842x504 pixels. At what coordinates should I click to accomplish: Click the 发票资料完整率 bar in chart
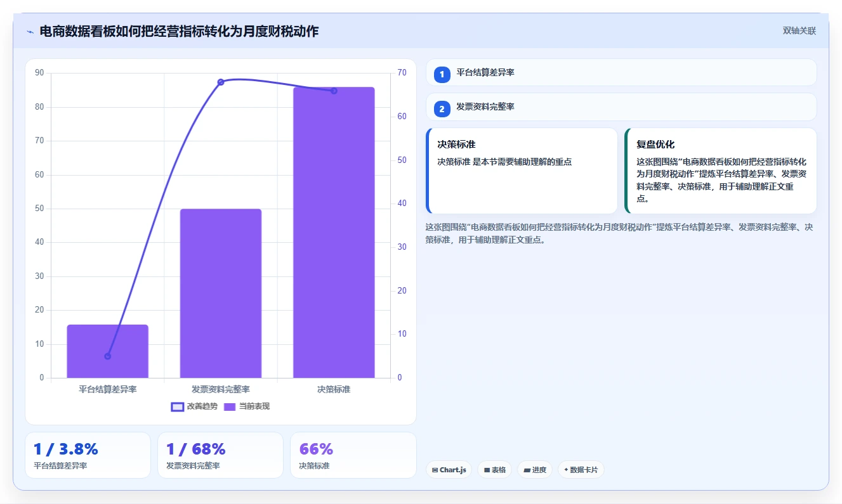pos(221,294)
